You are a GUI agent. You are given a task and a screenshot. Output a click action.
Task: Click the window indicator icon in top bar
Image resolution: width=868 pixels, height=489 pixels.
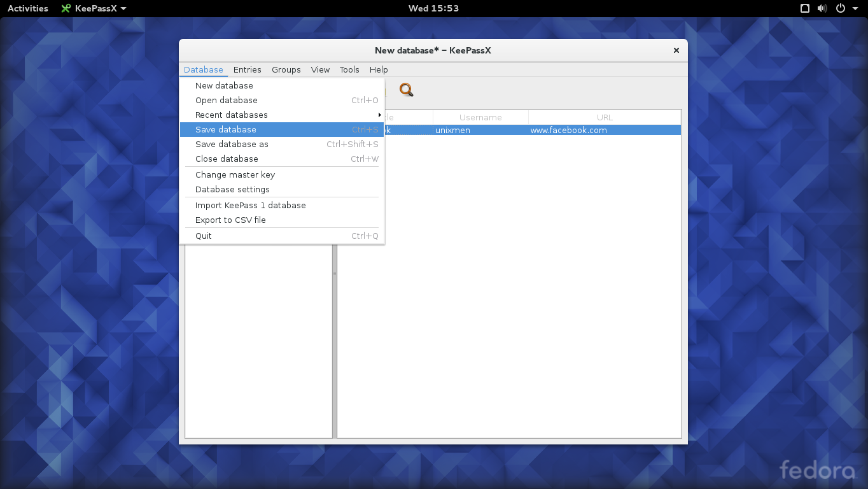(805, 8)
